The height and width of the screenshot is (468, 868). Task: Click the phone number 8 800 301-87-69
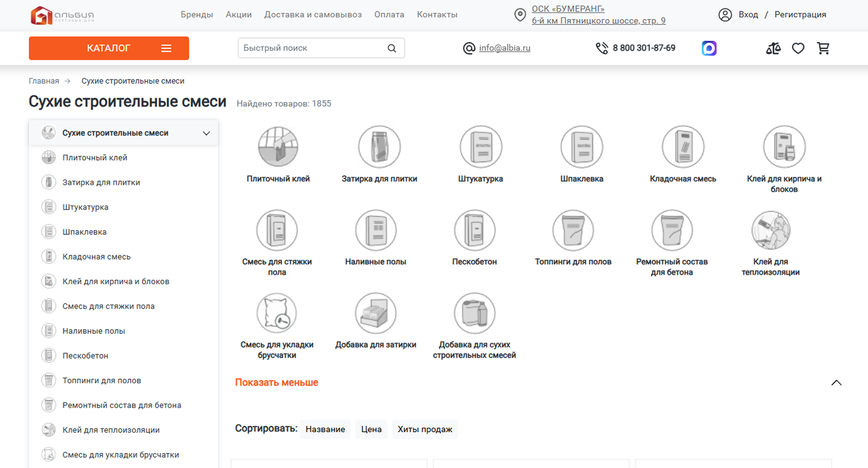click(644, 48)
